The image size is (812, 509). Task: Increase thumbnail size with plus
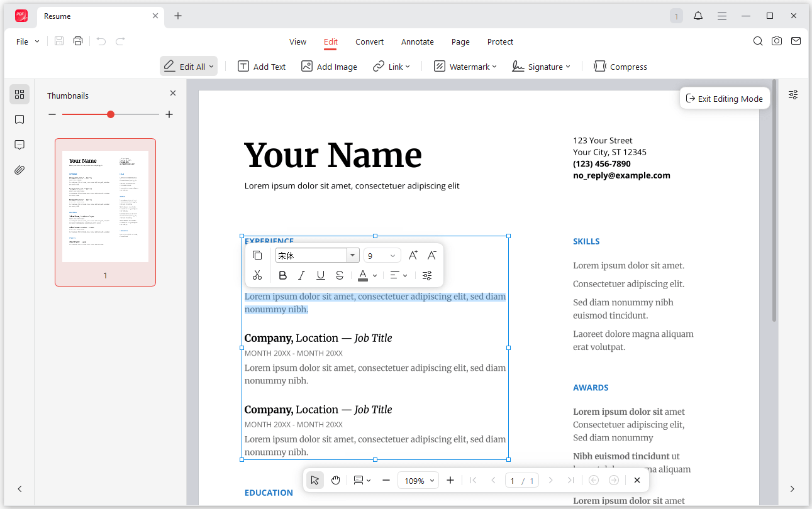click(x=169, y=114)
